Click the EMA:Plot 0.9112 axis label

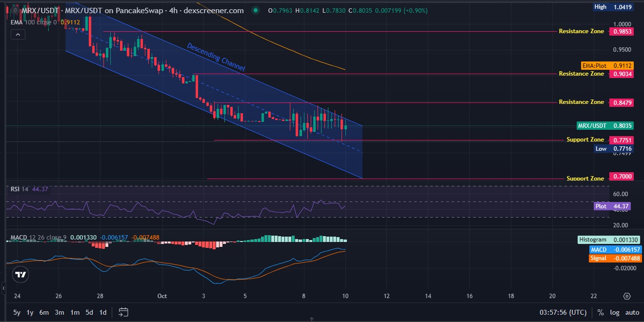607,65
